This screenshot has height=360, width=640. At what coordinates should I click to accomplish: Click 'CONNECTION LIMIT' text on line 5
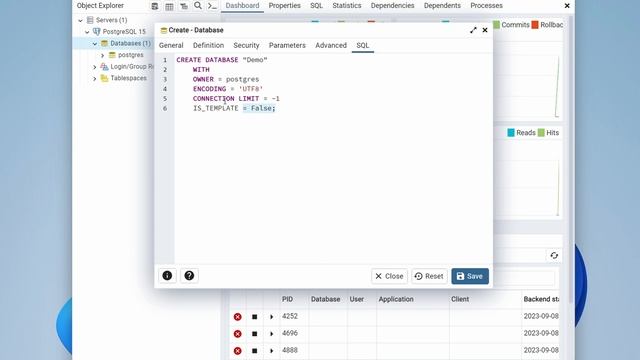tap(226, 99)
